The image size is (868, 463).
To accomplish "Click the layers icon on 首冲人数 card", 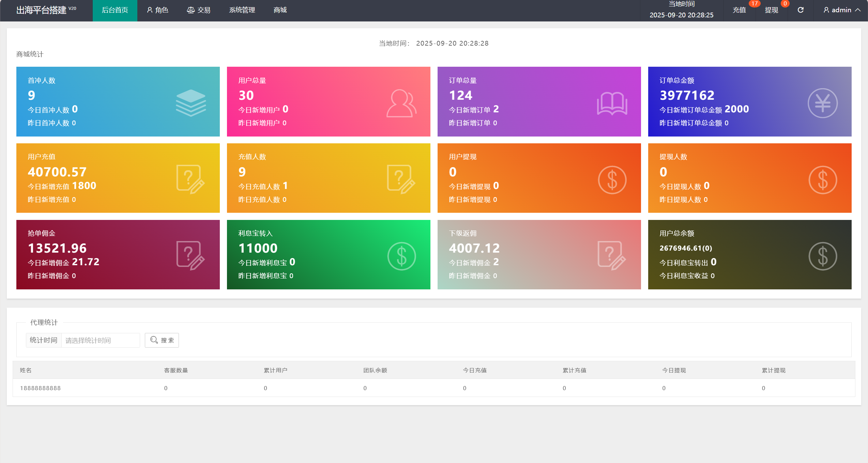I will coord(191,103).
